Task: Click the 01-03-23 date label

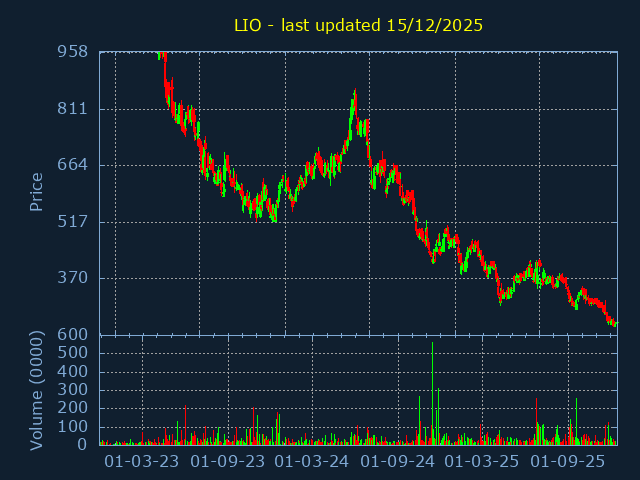Action: click(142, 462)
